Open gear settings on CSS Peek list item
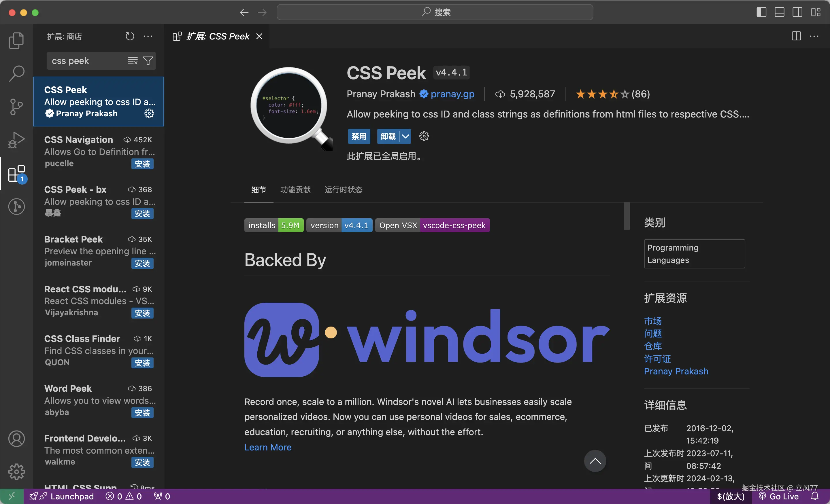 click(149, 113)
